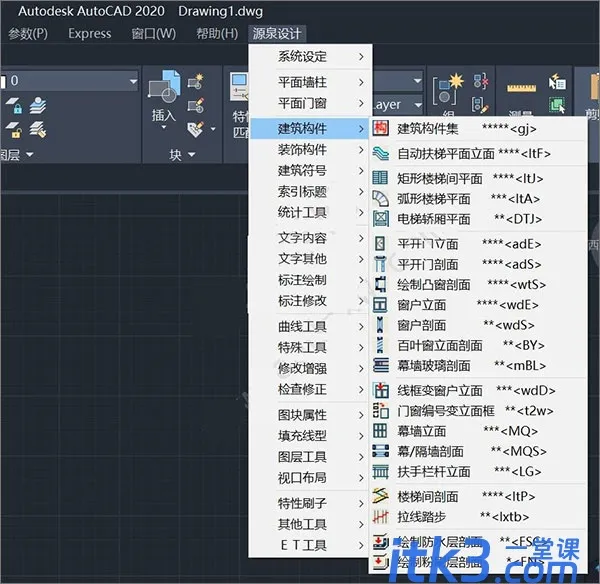Select the highlighted 建筑构件 menu entry
This screenshot has width=600, height=584.
(310, 129)
